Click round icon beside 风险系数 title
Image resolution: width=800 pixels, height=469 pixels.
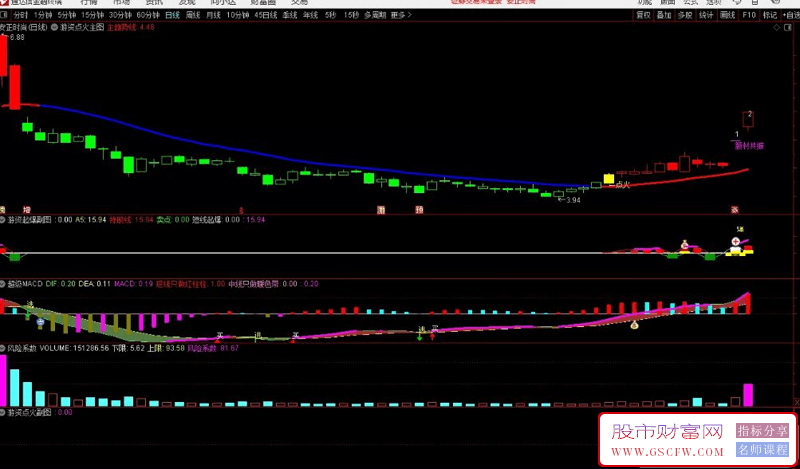tap(3, 348)
